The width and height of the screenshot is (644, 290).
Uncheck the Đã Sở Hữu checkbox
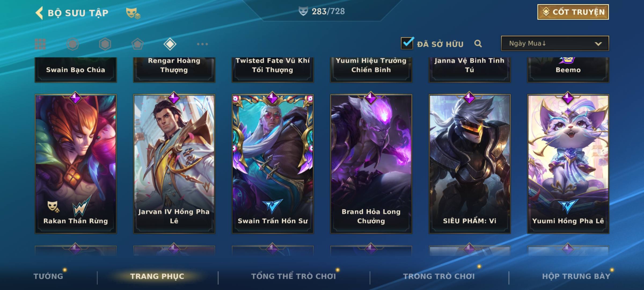407,43
